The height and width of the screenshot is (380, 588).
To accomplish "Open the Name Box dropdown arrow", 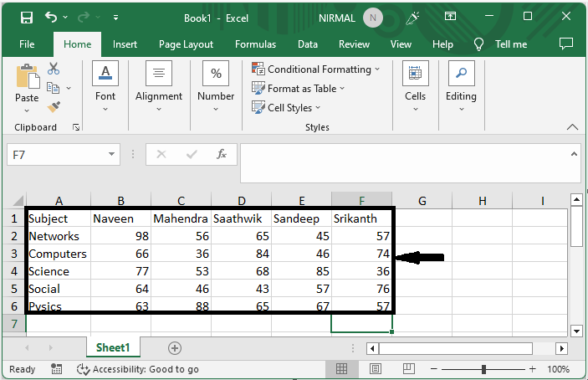I will (x=112, y=155).
